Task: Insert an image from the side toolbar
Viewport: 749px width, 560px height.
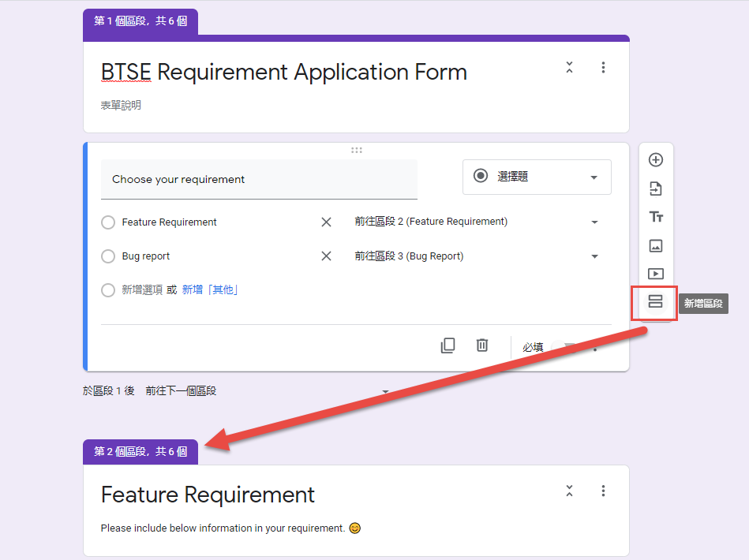Action: (655, 246)
